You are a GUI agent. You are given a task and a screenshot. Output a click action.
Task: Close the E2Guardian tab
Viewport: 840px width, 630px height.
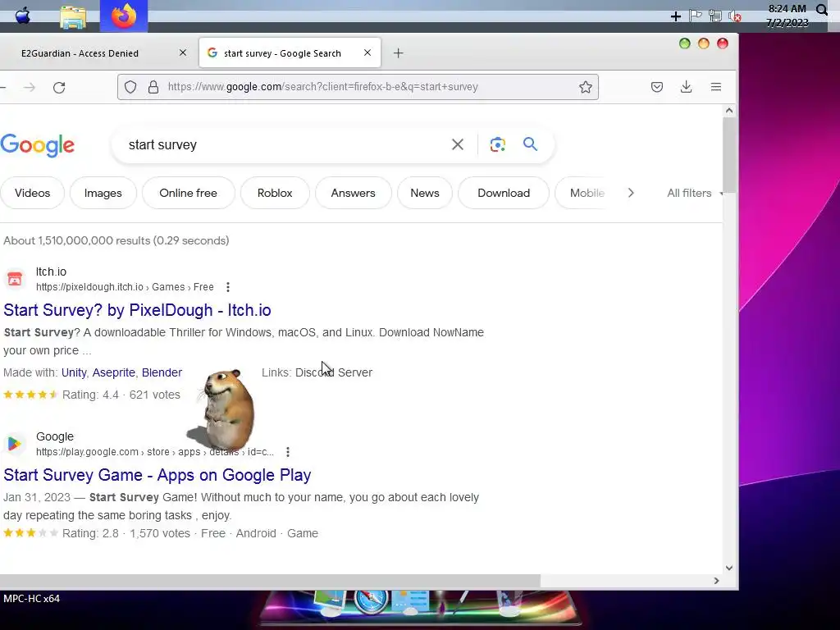(183, 52)
